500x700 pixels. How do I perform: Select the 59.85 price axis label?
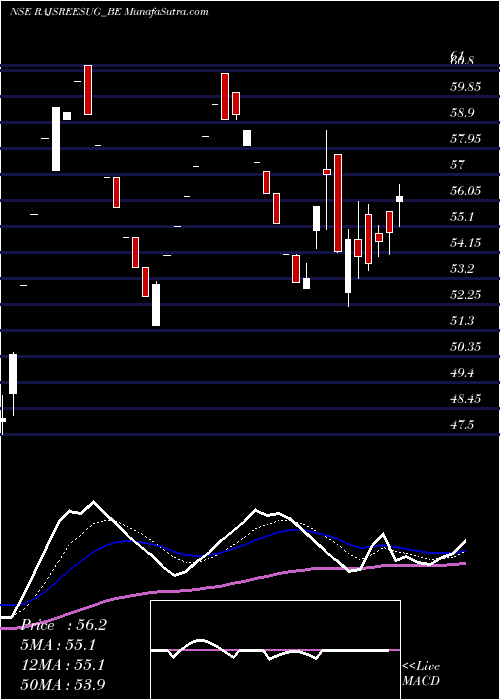pyautogui.click(x=466, y=87)
